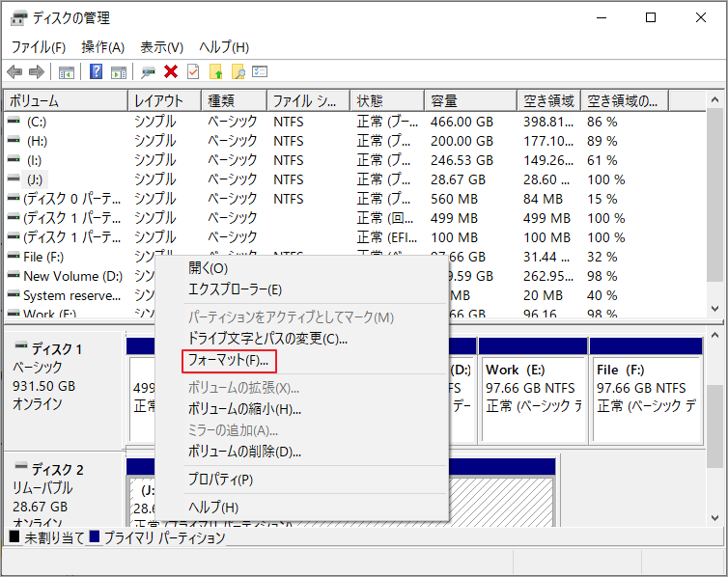Image resolution: width=728 pixels, height=577 pixels.
Task: Click the drive icon of volume (C:)
Action: tap(14, 121)
